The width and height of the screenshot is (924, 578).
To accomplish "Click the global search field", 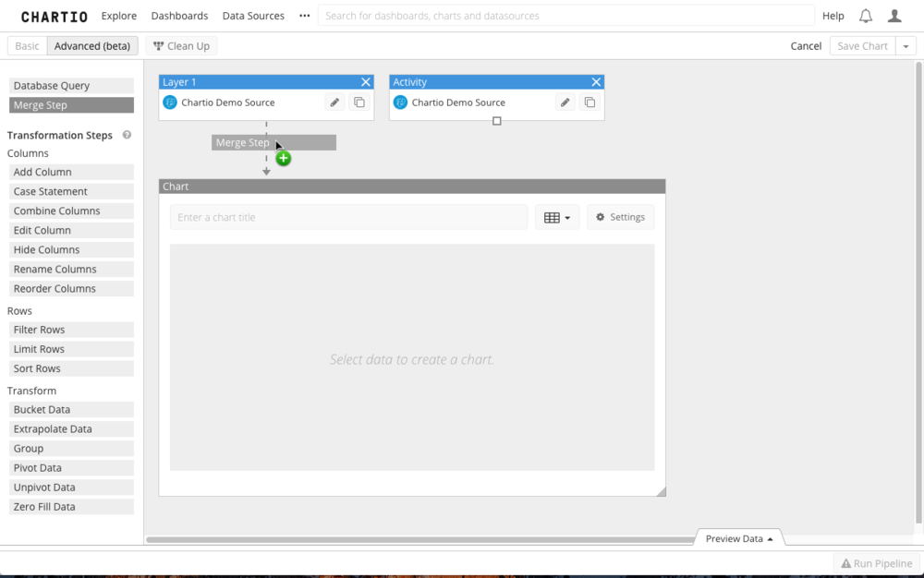I will coord(565,16).
